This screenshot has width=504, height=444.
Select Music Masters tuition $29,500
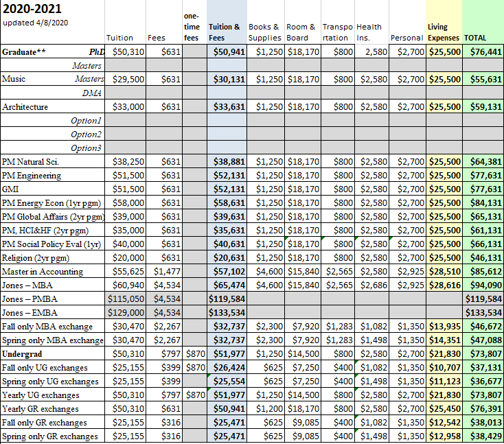coord(128,80)
